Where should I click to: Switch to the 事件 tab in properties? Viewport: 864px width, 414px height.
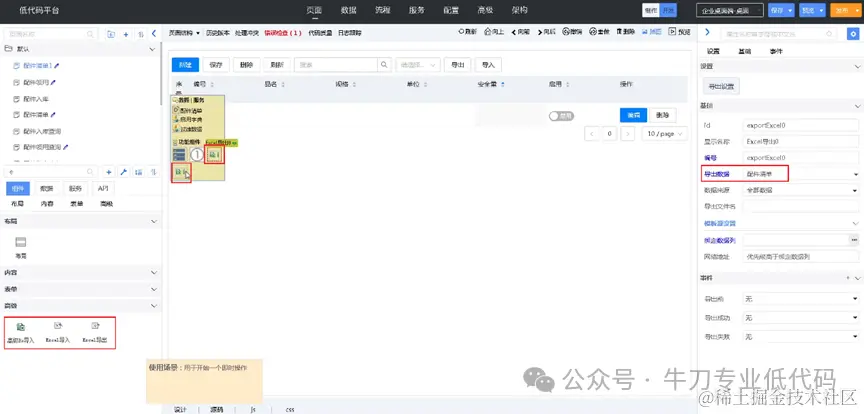click(x=776, y=51)
